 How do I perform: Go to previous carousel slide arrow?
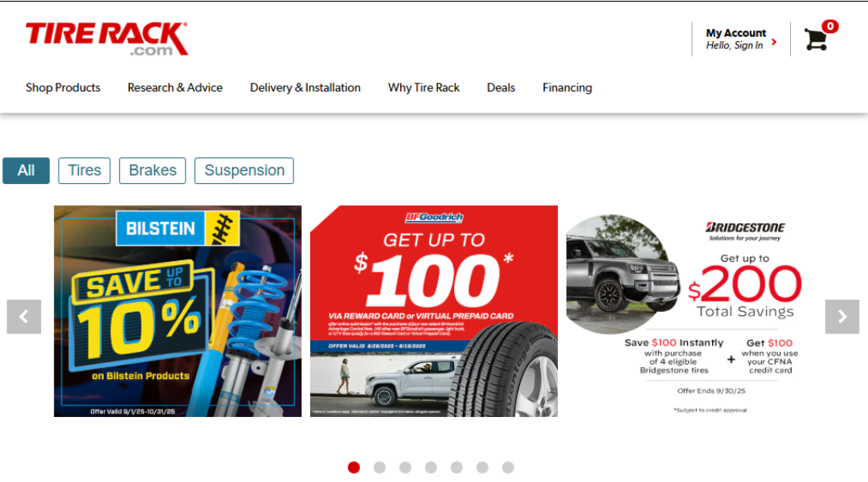(24, 317)
